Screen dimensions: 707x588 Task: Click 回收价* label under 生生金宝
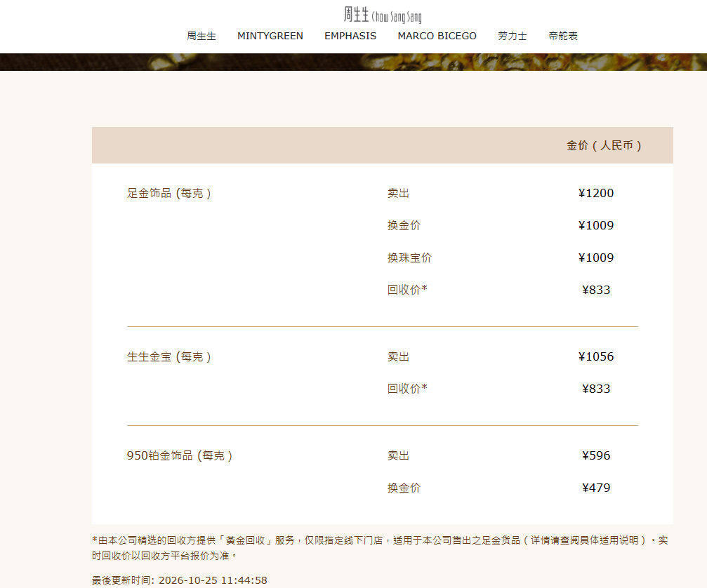(x=407, y=389)
